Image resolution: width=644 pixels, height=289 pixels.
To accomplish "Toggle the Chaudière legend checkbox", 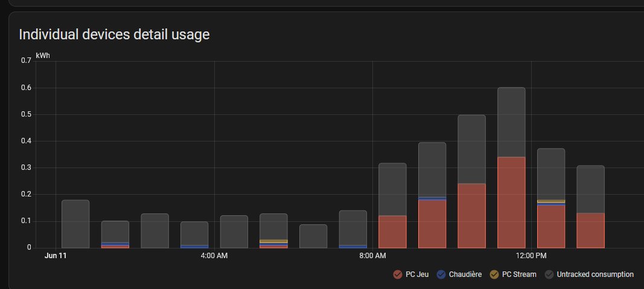I will tap(441, 274).
